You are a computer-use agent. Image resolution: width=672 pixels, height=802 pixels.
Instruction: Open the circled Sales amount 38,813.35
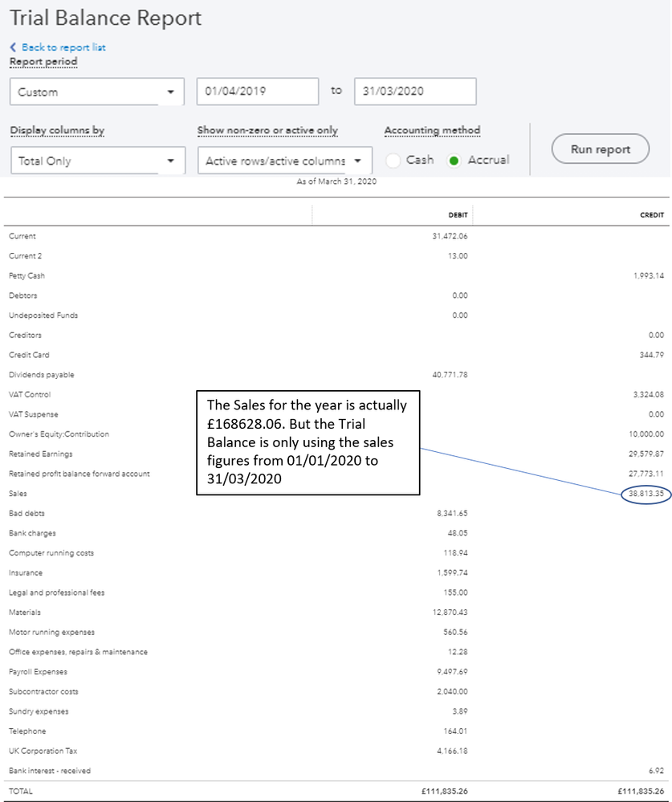click(x=646, y=494)
